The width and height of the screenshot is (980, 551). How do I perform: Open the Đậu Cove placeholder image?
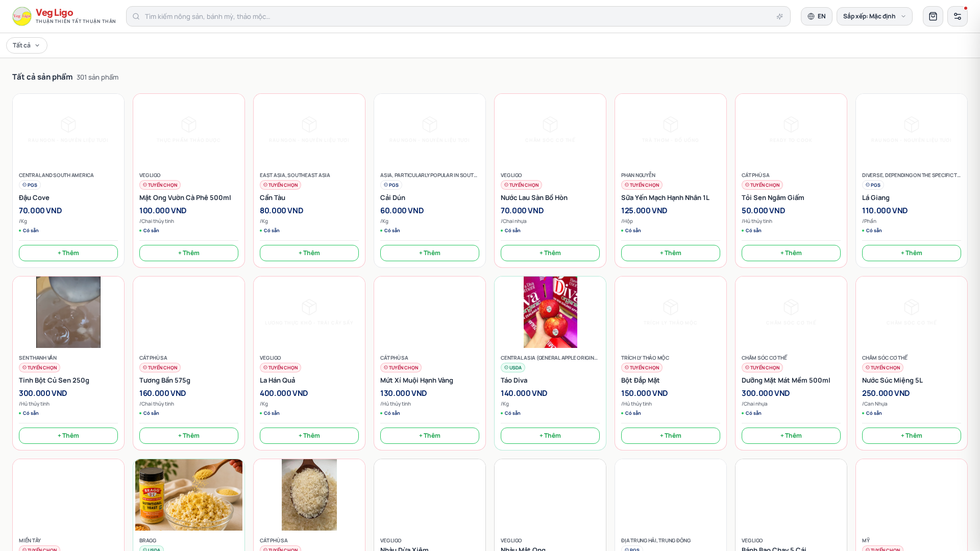(x=68, y=130)
